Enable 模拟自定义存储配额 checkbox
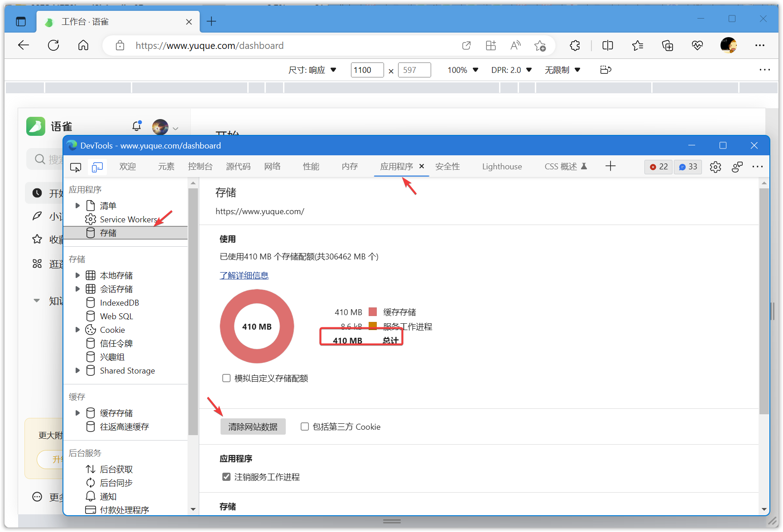This screenshot has height=532, width=783. click(226, 378)
